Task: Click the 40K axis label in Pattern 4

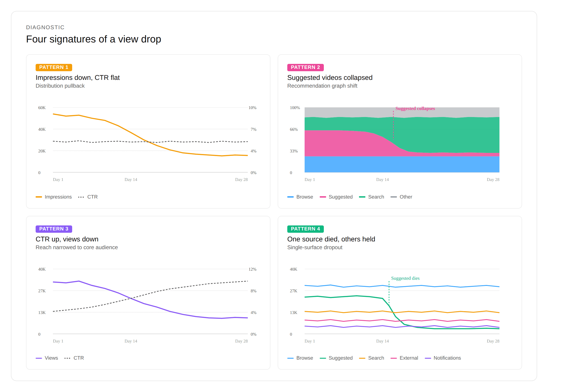Action: pos(293,269)
